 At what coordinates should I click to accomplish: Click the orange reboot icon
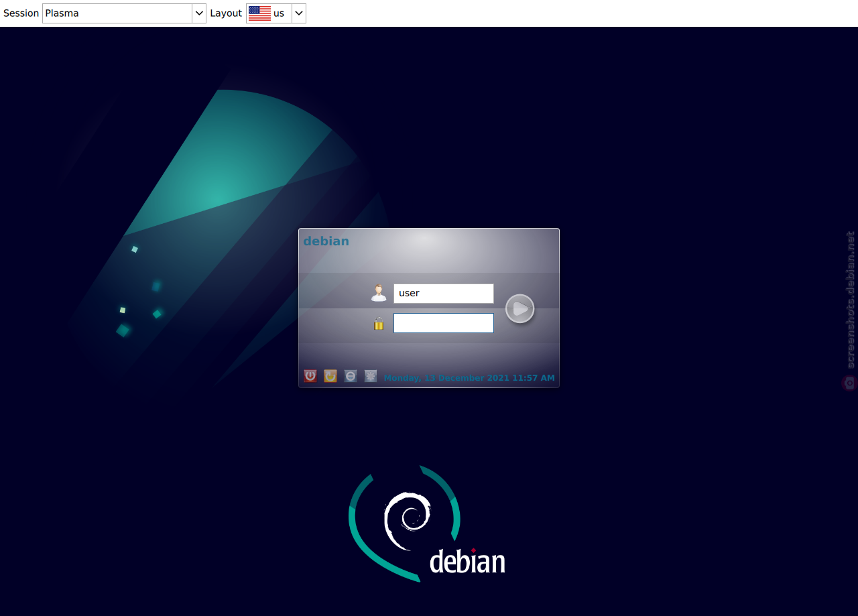point(330,376)
